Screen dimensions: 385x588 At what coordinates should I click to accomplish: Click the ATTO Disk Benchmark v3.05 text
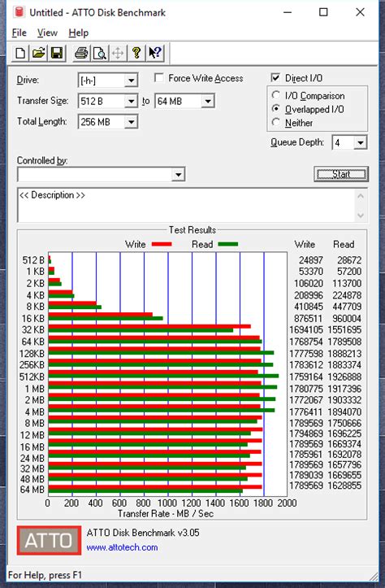tap(143, 533)
